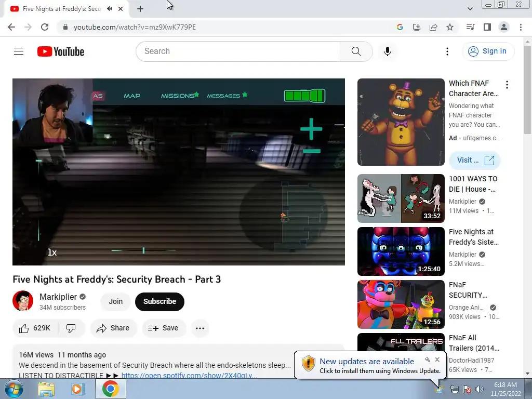Screen dimensions: 532x399
Task: Open Five Nights at Freddy's Sister video thumbnail
Action: click(401, 251)
